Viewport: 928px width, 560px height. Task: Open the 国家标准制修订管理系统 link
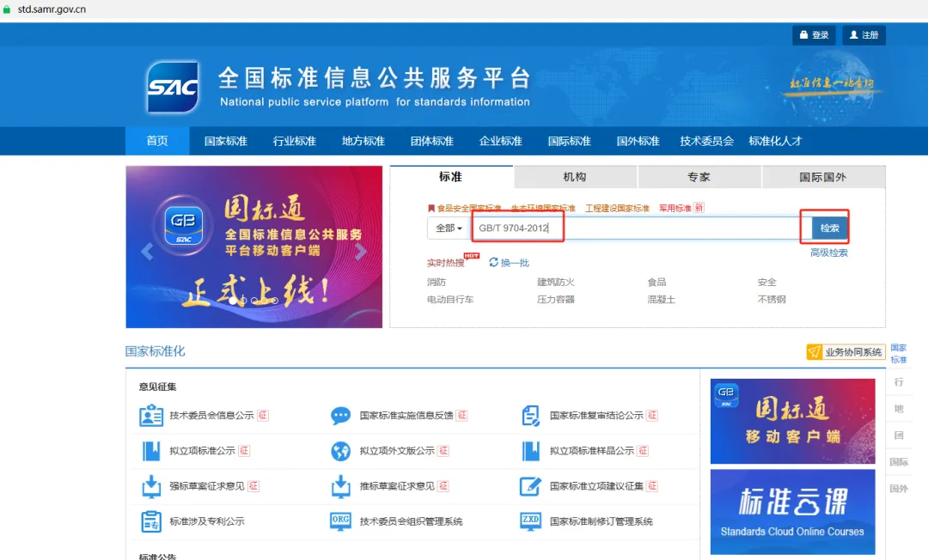pyautogui.click(x=601, y=521)
